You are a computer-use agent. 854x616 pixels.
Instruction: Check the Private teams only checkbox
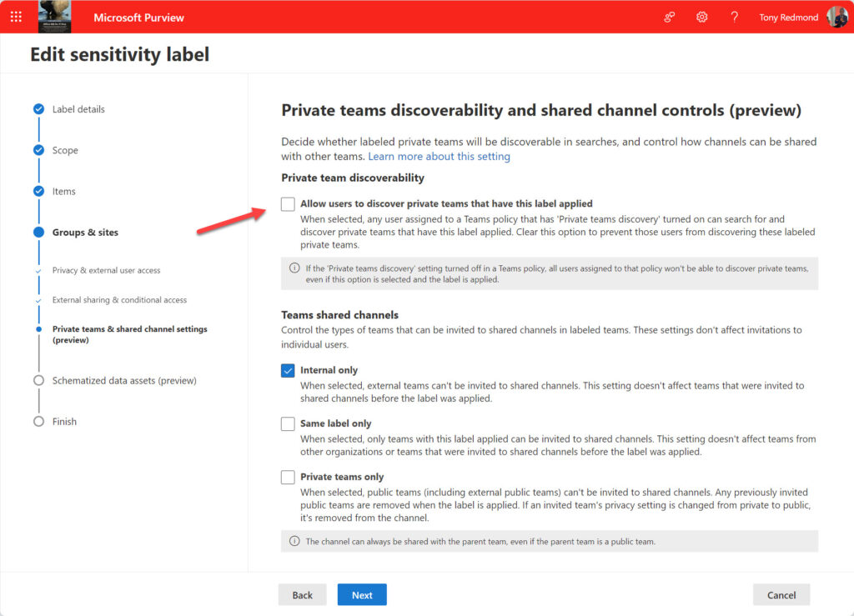pyautogui.click(x=288, y=478)
